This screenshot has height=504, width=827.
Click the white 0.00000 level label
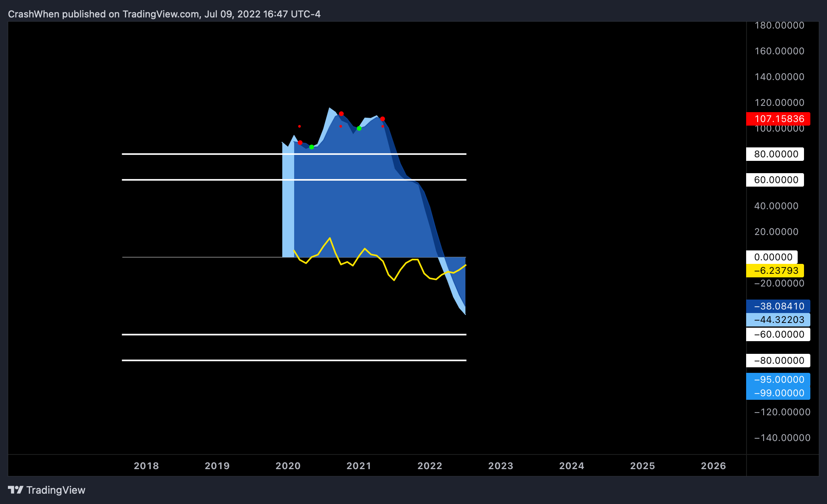[772, 257]
